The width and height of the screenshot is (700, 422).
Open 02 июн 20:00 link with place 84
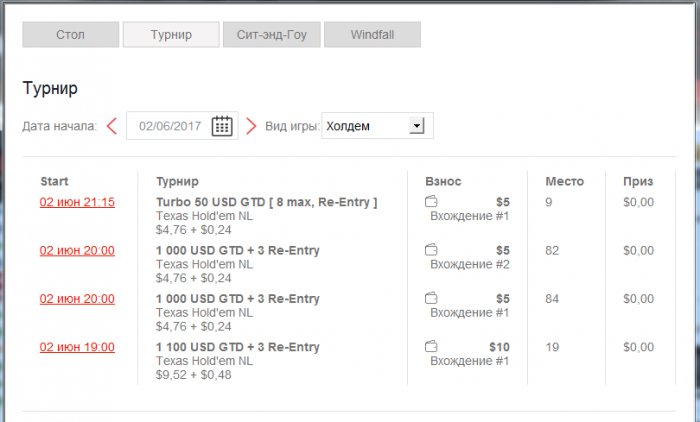(x=77, y=298)
